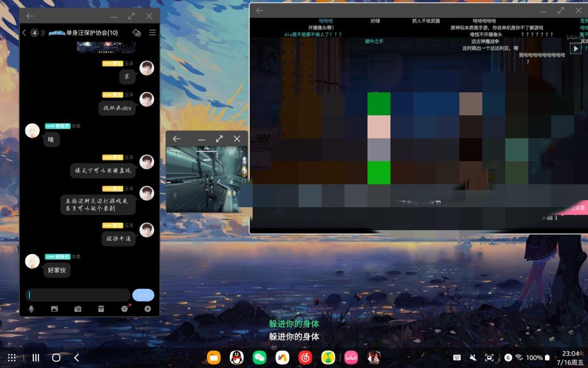Toggle the muted sound icon in the tray

(473, 357)
